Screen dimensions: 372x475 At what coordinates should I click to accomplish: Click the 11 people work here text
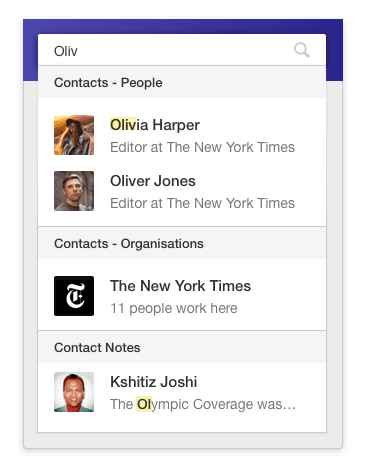pyautogui.click(x=174, y=308)
